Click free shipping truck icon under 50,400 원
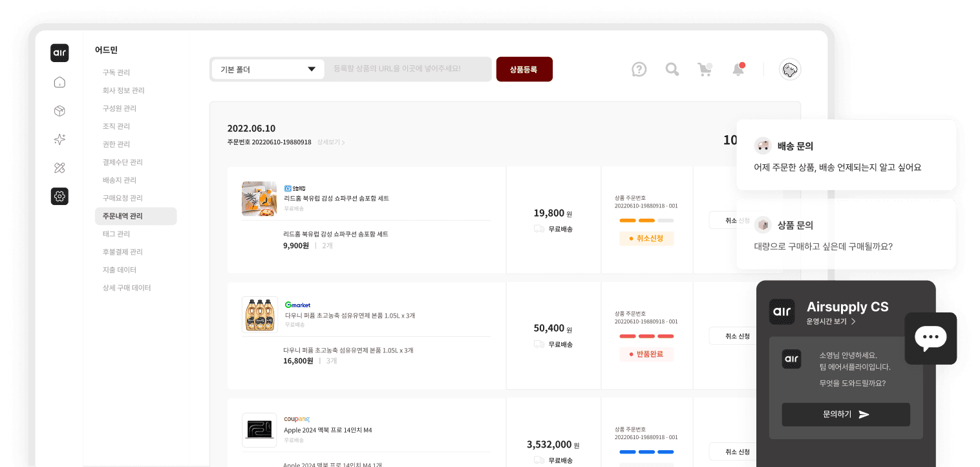Screen dimensions: 980x467 [539, 344]
